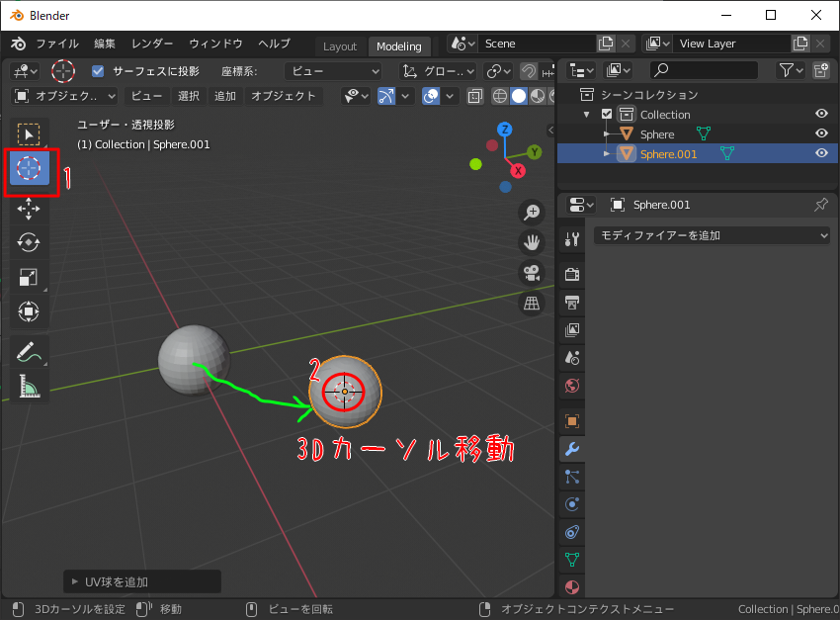Toggle Collection exclude checkbox in outliner
Viewport: 840px width, 620px height.
click(x=607, y=114)
